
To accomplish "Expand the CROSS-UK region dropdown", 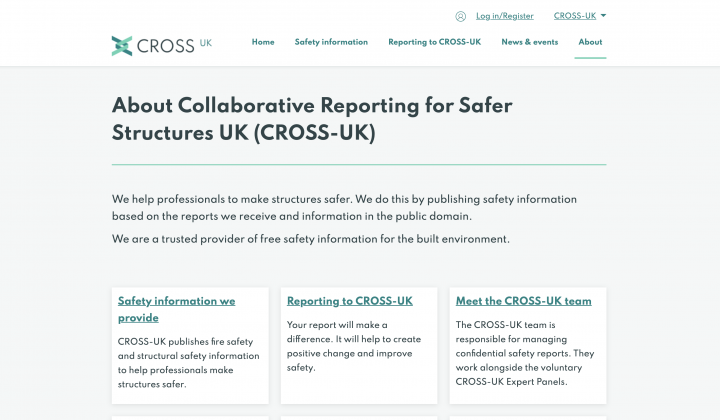I will click(x=579, y=16).
